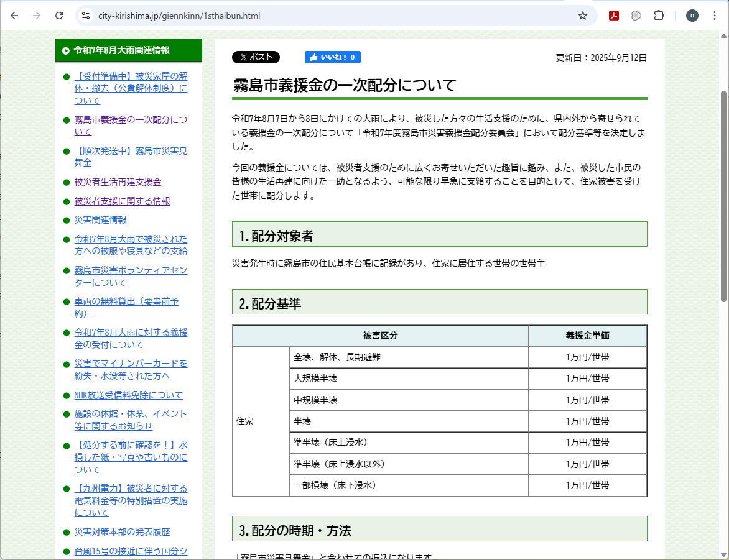Click the X ポスト share button

(x=256, y=57)
